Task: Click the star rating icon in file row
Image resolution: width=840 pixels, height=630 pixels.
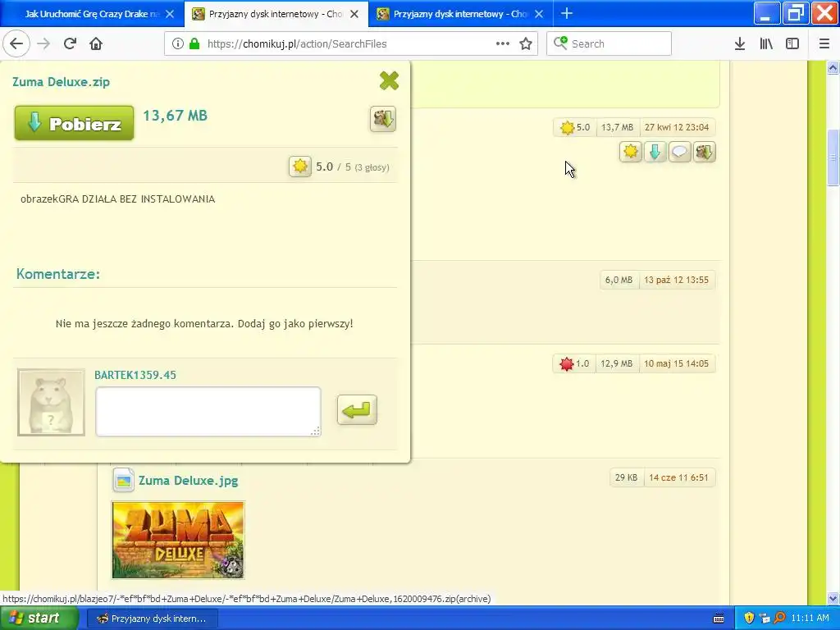Action: pyautogui.click(x=631, y=152)
